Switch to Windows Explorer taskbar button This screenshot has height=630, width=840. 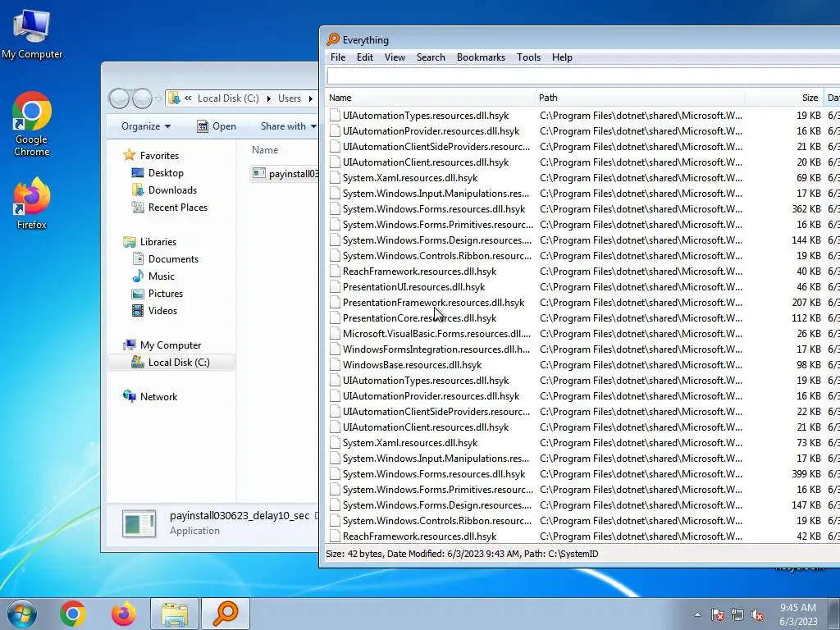point(175,614)
